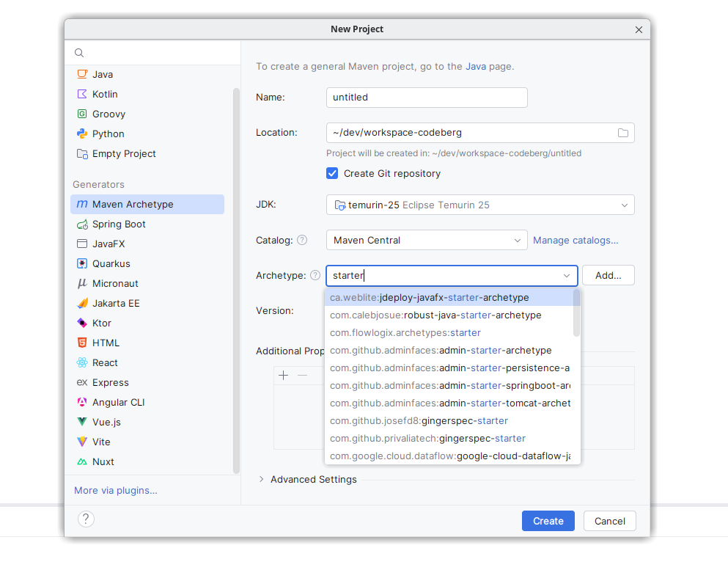Uncheck Create Git repository checkbox
This screenshot has width=728, height=570.
[x=332, y=174]
